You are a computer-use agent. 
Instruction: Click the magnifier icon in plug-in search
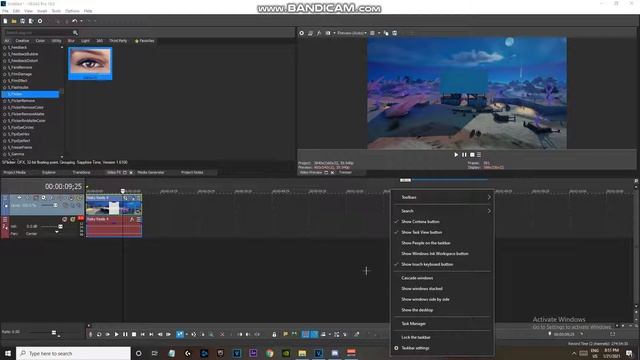coord(75,33)
